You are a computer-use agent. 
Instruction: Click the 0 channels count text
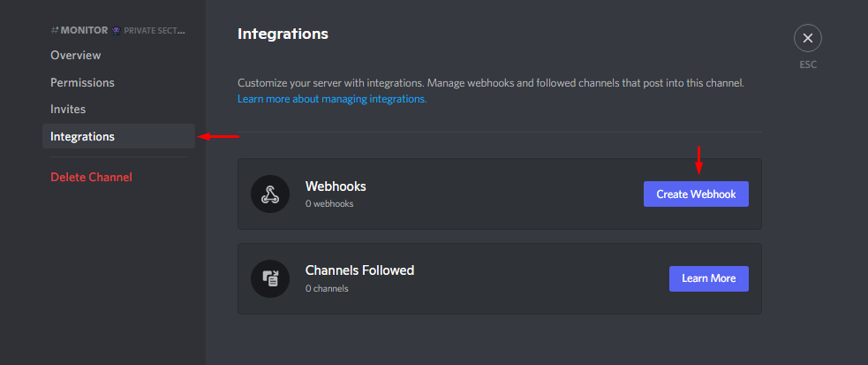[x=327, y=289]
